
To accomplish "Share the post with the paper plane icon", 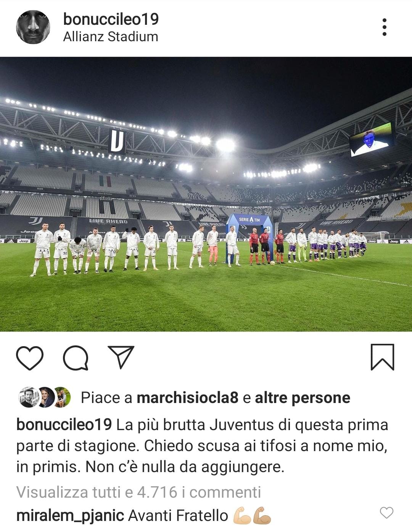I will tap(121, 357).
